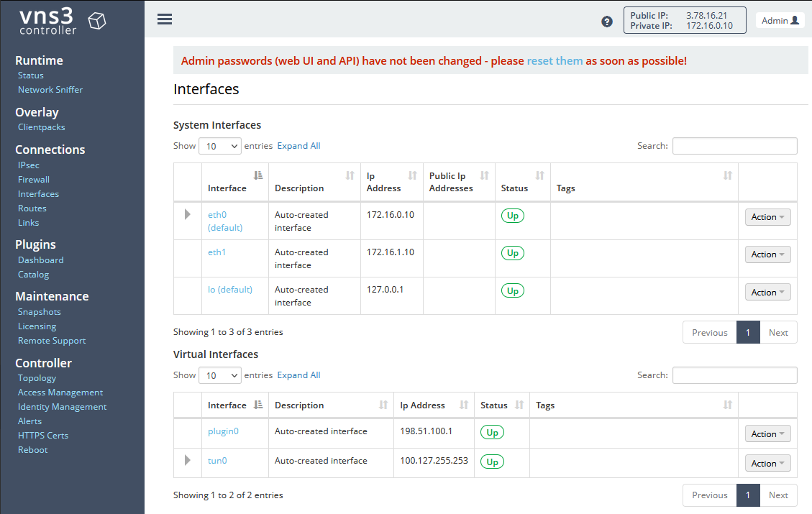Screen dimensions: 812x514
Task: Expand the tun0 row details
Action: pos(188,460)
